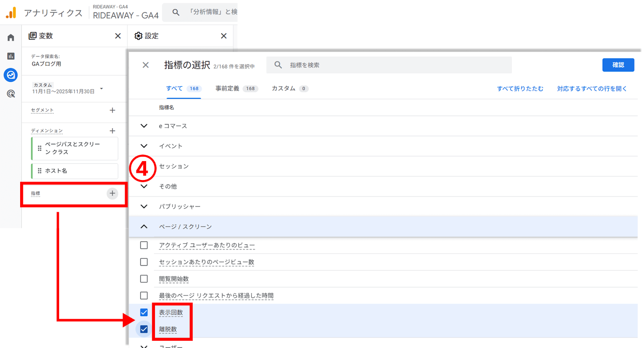Click the Google Analytics logo

[x=11, y=13]
